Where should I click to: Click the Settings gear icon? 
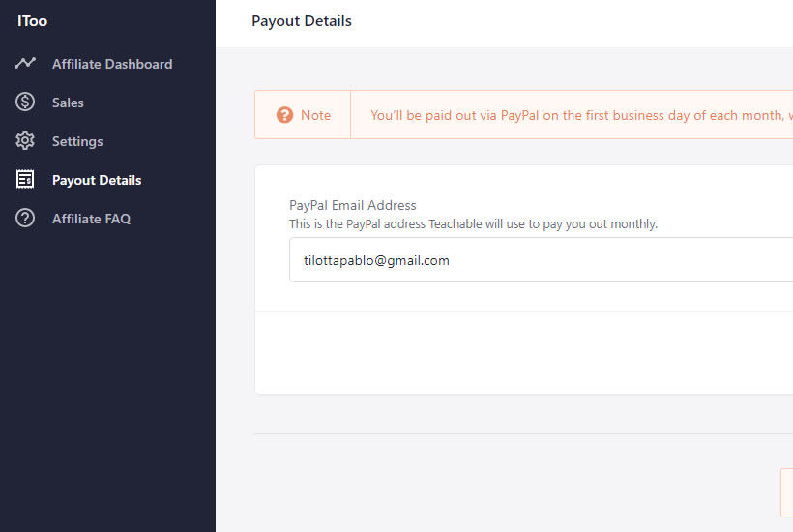coord(25,140)
